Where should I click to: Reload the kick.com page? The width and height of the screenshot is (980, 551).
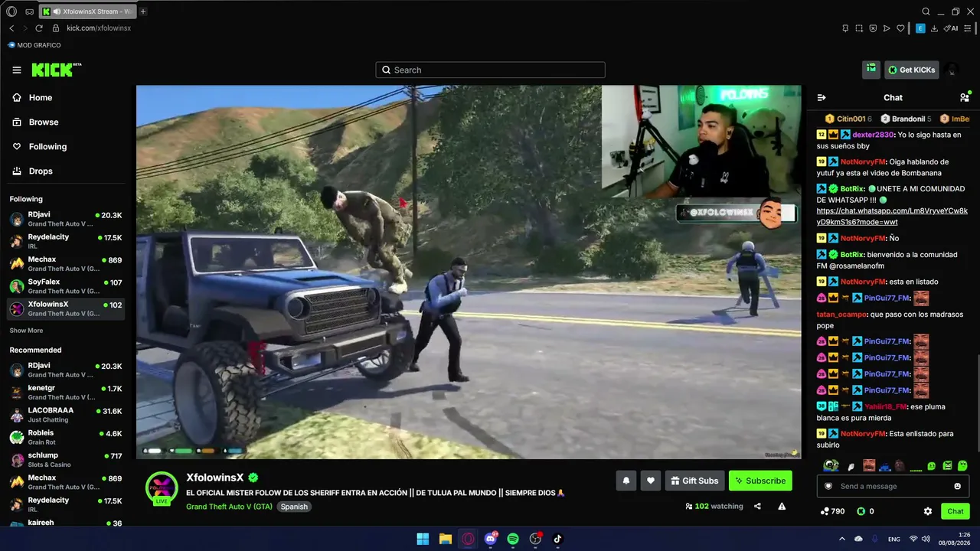pos(39,28)
